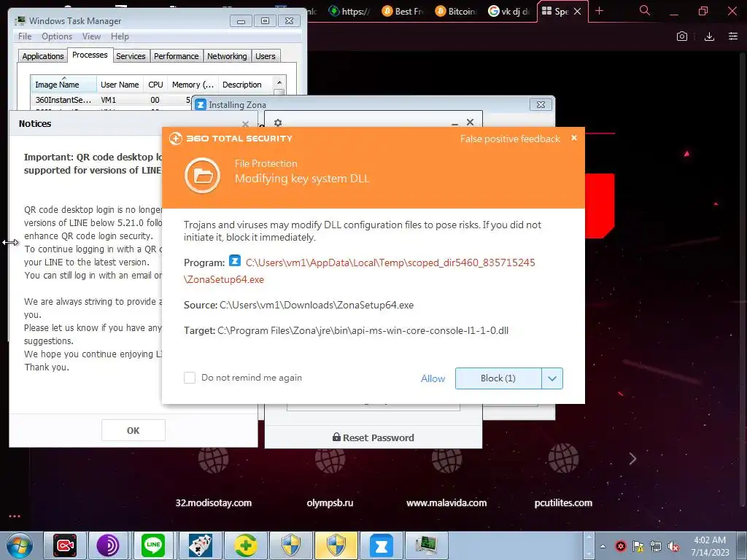
Task: Switch to the 'Best Fr' browser tab
Action: point(403,11)
